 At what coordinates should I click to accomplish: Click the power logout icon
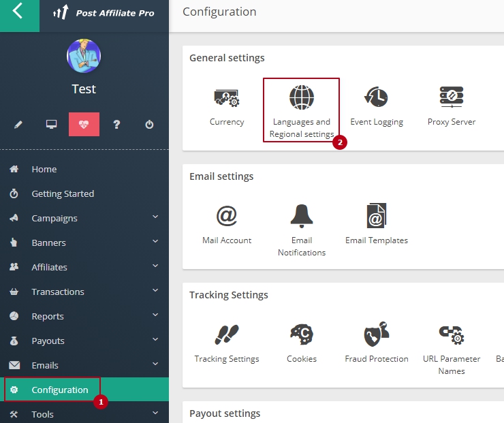[149, 125]
